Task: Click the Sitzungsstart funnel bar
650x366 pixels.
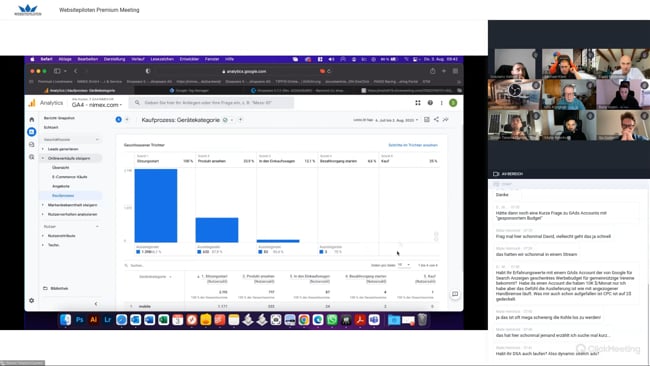Action: [156, 206]
